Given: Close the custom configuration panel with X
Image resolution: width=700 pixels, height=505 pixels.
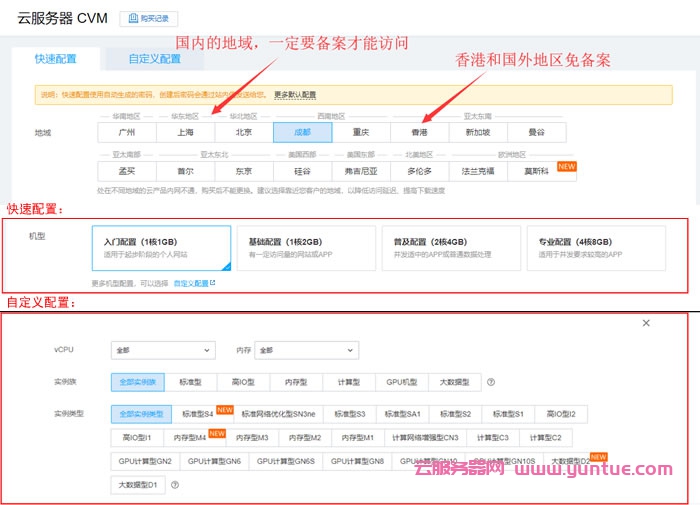Looking at the screenshot, I should tap(646, 323).
